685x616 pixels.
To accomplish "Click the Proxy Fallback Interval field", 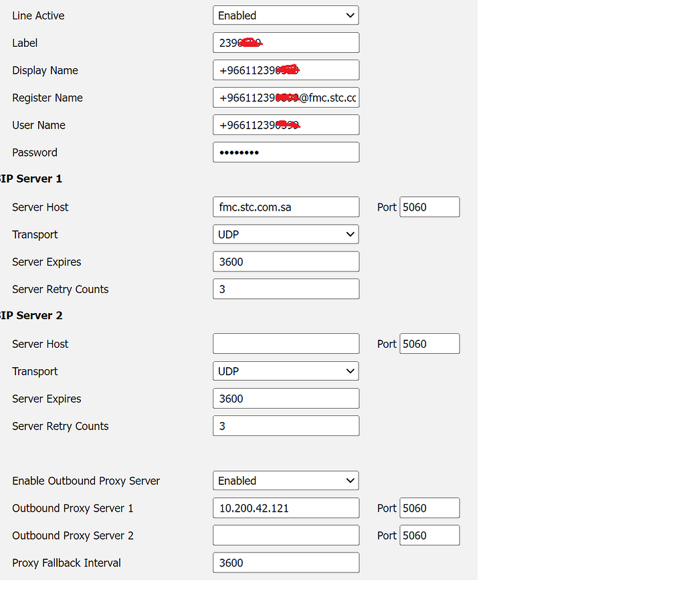I will click(x=286, y=562).
